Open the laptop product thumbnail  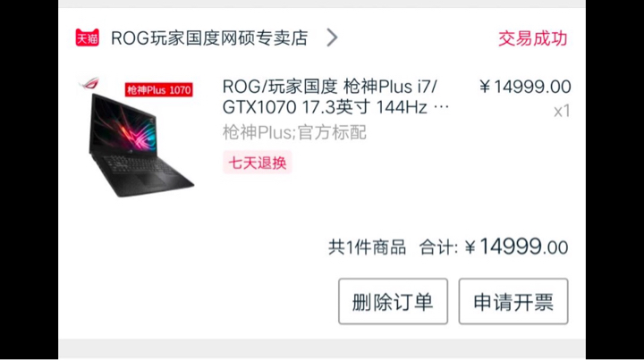click(136, 138)
